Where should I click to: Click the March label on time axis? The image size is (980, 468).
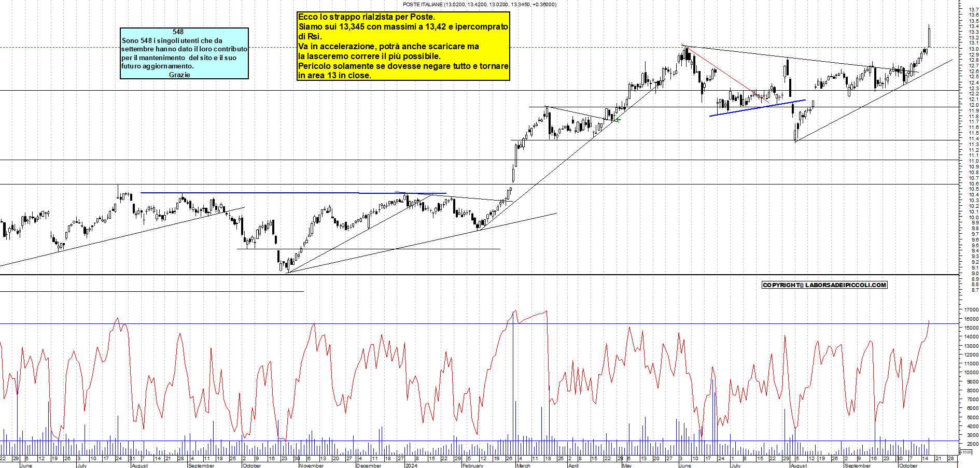click(523, 465)
